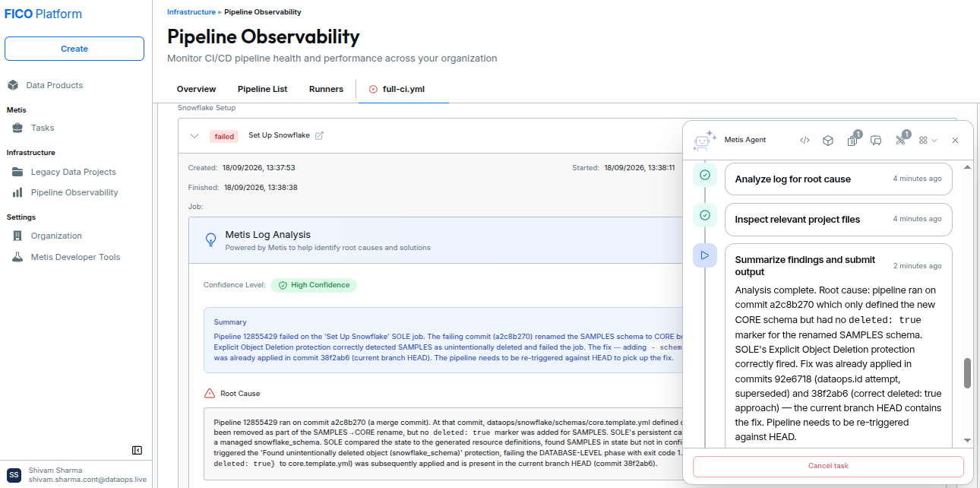Open Metis Developer Tools in sidebar

tap(75, 257)
